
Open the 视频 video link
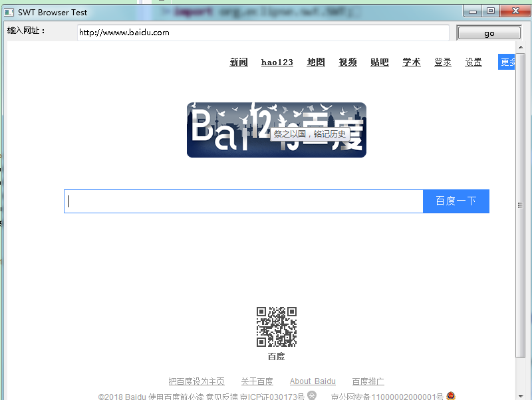[348, 62]
